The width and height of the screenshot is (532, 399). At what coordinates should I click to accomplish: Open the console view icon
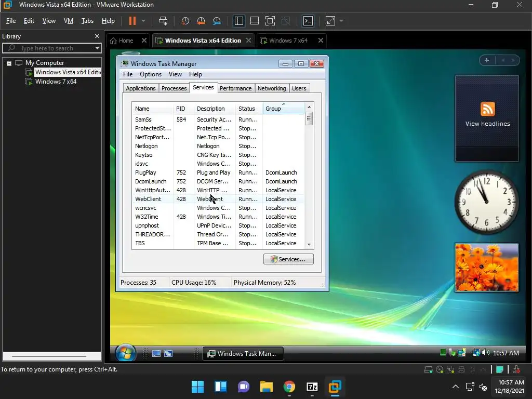click(x=308, y=21)
